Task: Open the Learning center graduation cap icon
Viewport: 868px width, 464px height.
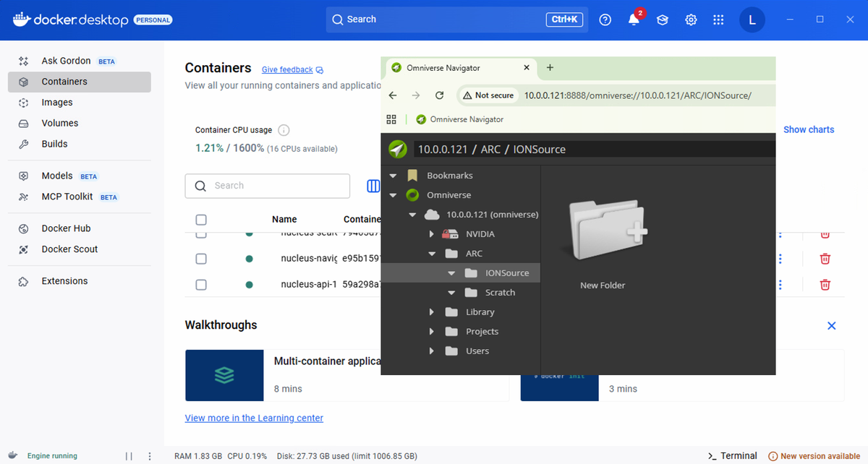Action: [x=663, y=20]
